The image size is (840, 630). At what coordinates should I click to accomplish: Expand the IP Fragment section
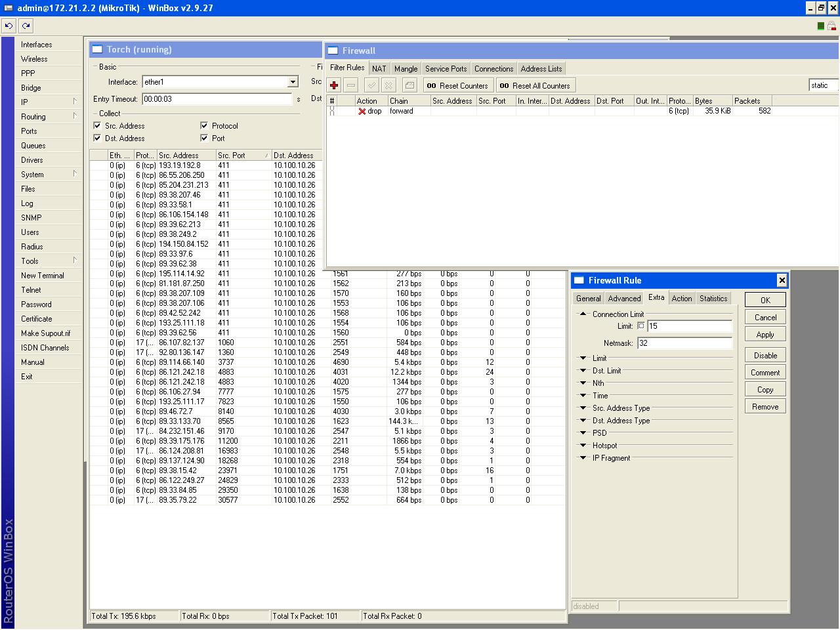(582, 458)
